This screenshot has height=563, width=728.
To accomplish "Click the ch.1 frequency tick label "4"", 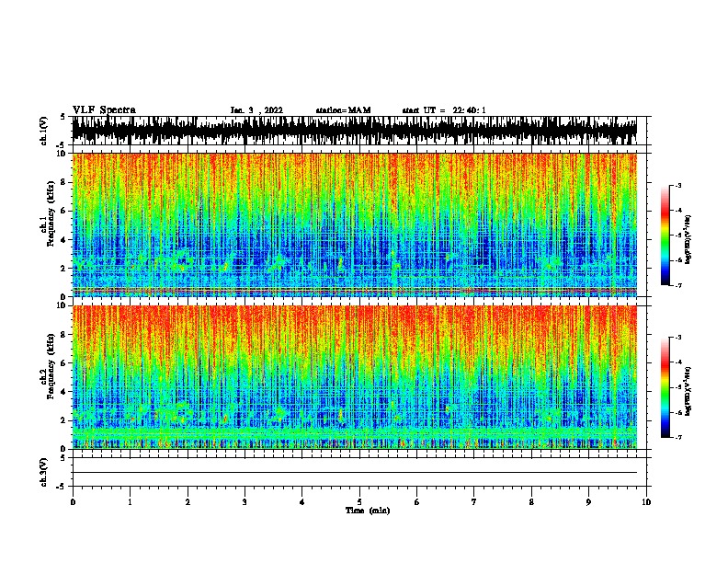I will (63, 240).
